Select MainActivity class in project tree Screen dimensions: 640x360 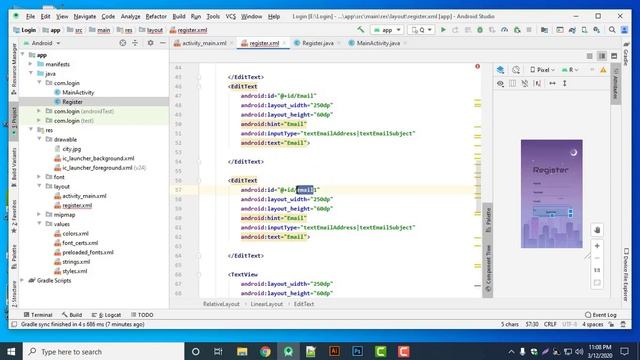pos(78,92)
